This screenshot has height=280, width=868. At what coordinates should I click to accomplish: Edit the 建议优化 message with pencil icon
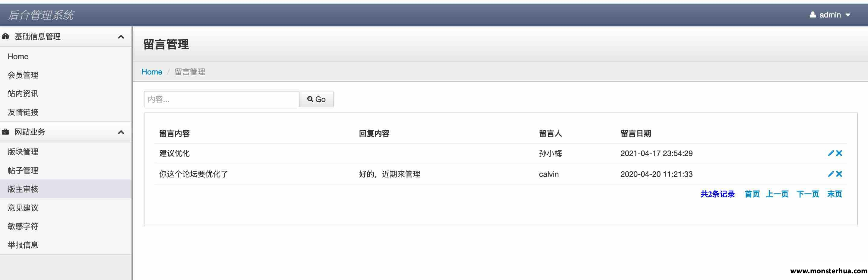tap(831, 153)
